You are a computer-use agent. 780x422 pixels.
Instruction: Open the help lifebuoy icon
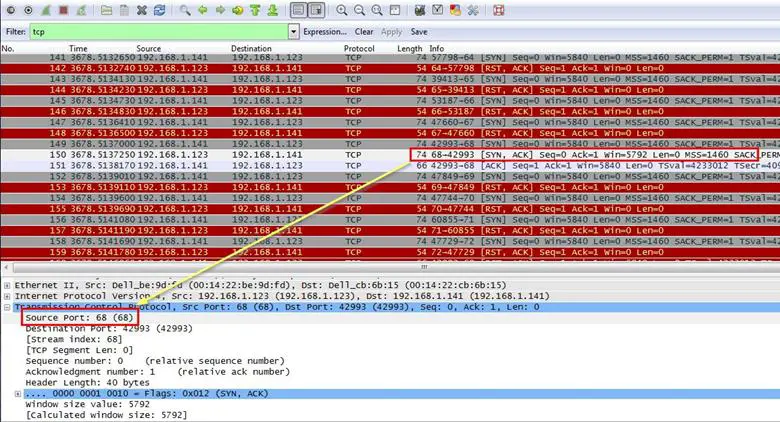coord(499,10)
